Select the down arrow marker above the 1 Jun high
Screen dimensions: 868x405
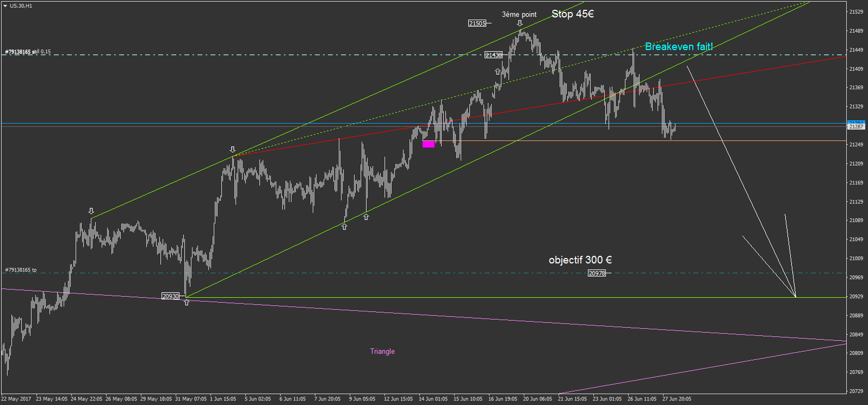point(233,149)
